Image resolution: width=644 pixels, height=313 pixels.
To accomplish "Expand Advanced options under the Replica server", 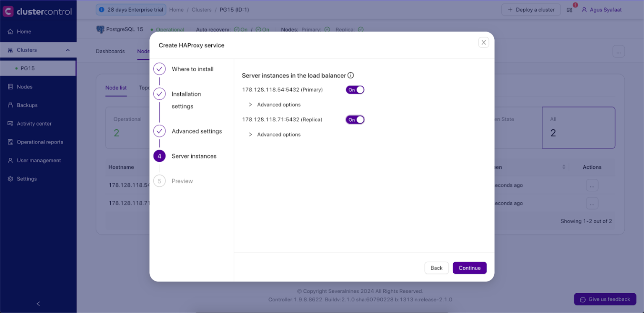I will tap(275, 135).
